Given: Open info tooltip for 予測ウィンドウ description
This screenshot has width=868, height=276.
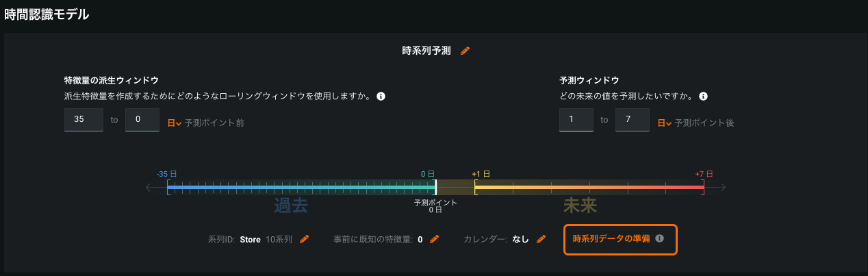Looking at the screenshot, I should coord(703,96).
